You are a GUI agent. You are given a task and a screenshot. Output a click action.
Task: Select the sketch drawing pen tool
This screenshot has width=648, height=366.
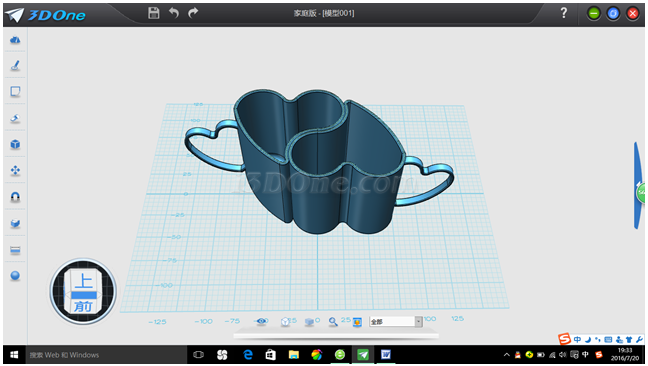click(15, 65)
